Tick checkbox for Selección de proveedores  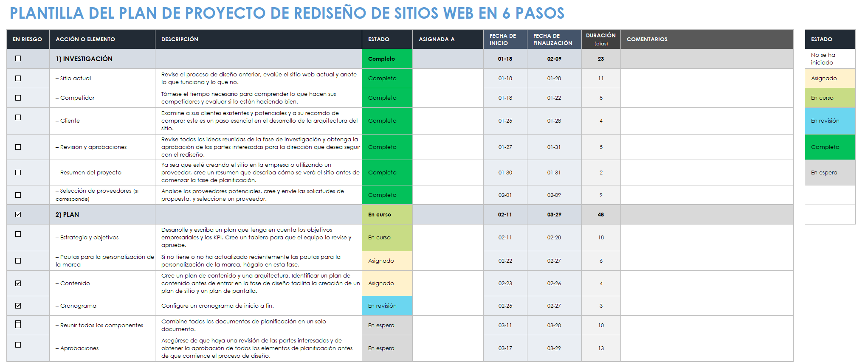pyautogui.click(x=18, y=195)
